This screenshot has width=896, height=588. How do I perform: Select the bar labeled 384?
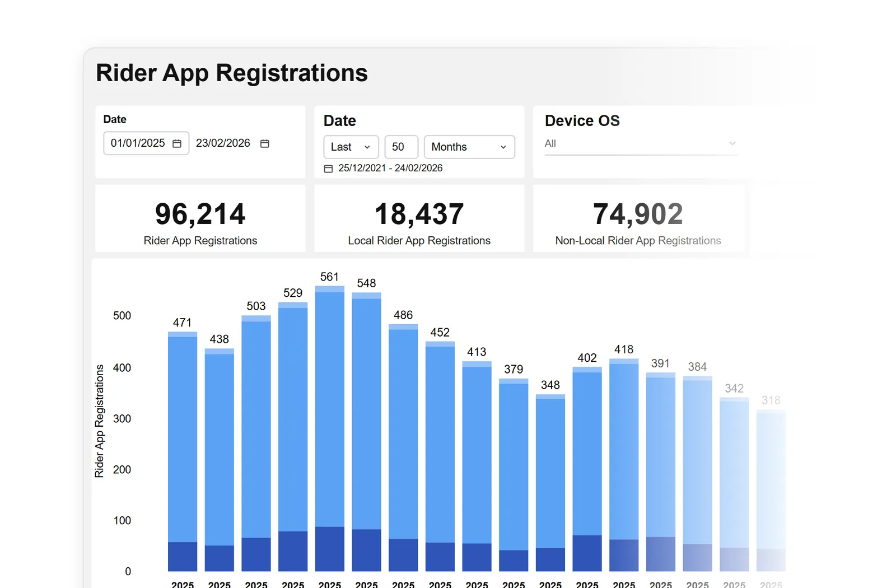697,473
